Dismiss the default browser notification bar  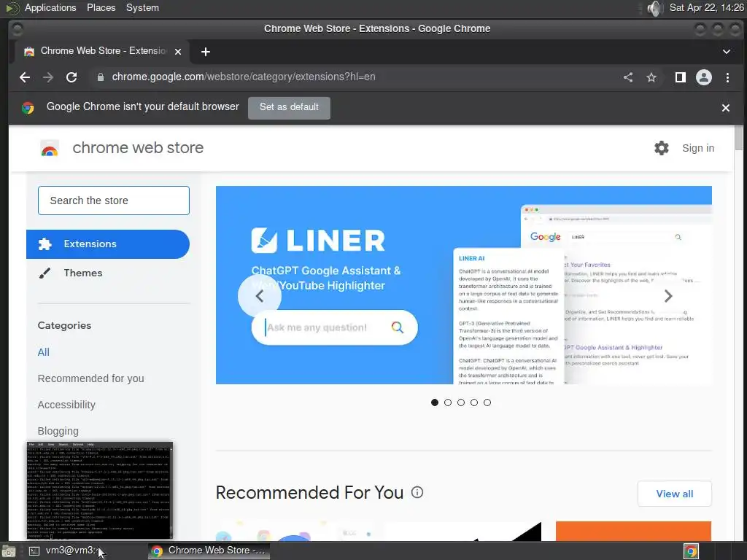click(x=726, y=108)
